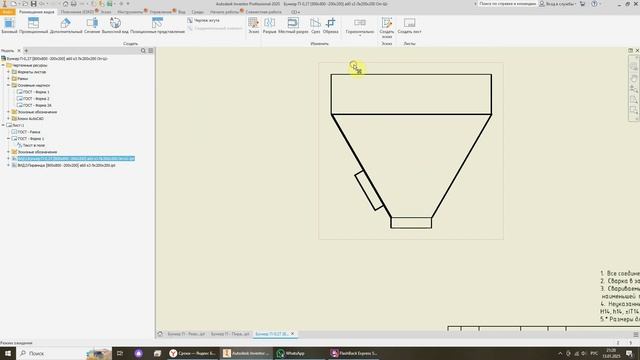Switch to second Бункер document tab

click(x=230, y=334)
